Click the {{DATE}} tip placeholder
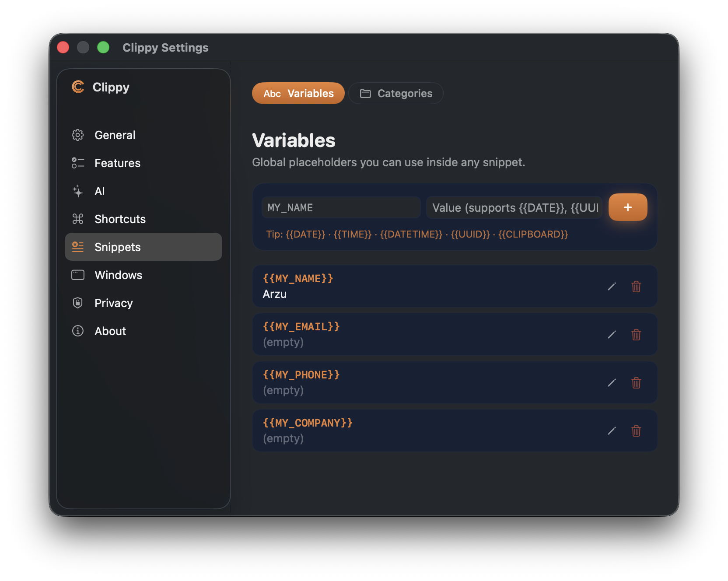 [x=305, y=234]
